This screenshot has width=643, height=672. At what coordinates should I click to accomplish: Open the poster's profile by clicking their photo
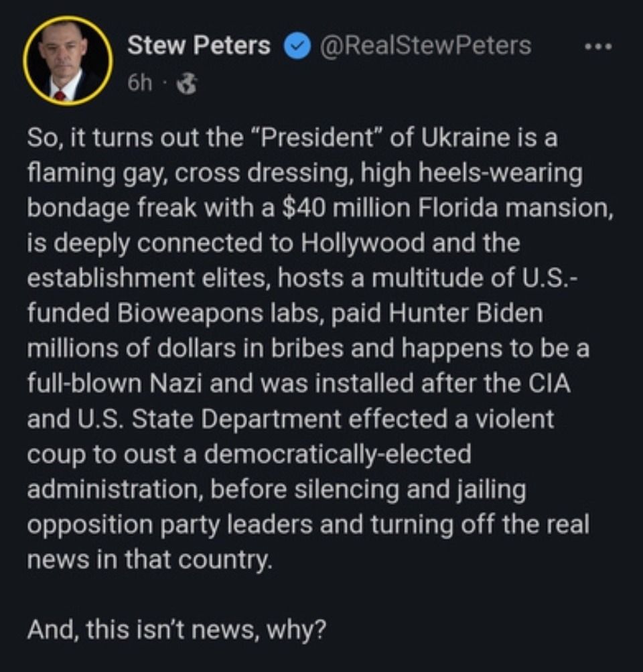coord(67,58)
